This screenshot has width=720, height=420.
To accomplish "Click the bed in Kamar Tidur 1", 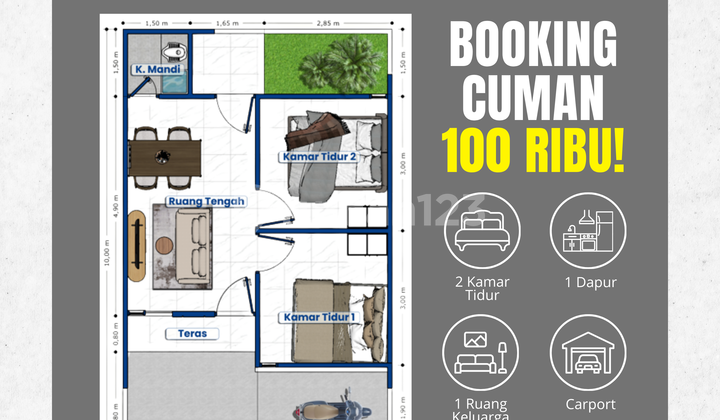I will pos(340,321).
